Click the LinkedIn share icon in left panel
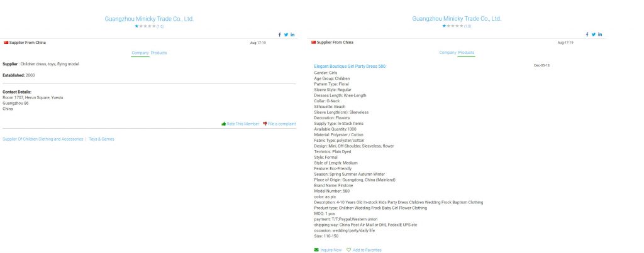This screenshot has height=253, width=644. (x=292, y=35)
